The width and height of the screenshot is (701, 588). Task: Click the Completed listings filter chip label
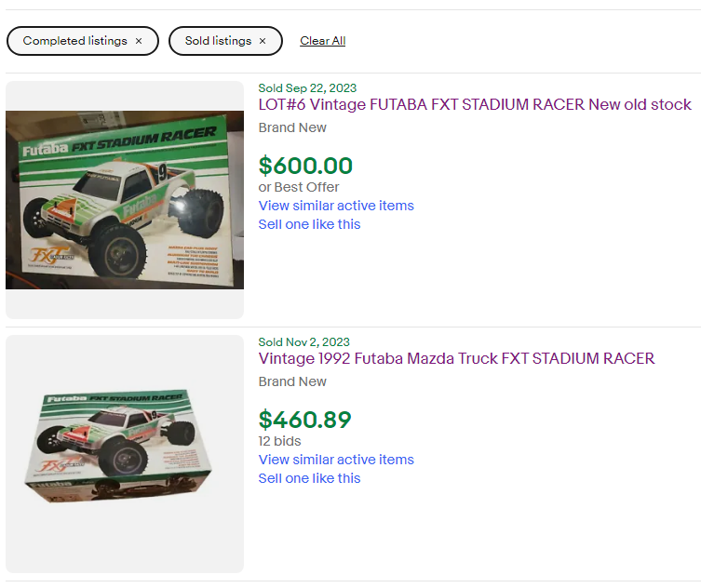click(x=75, y=41)
